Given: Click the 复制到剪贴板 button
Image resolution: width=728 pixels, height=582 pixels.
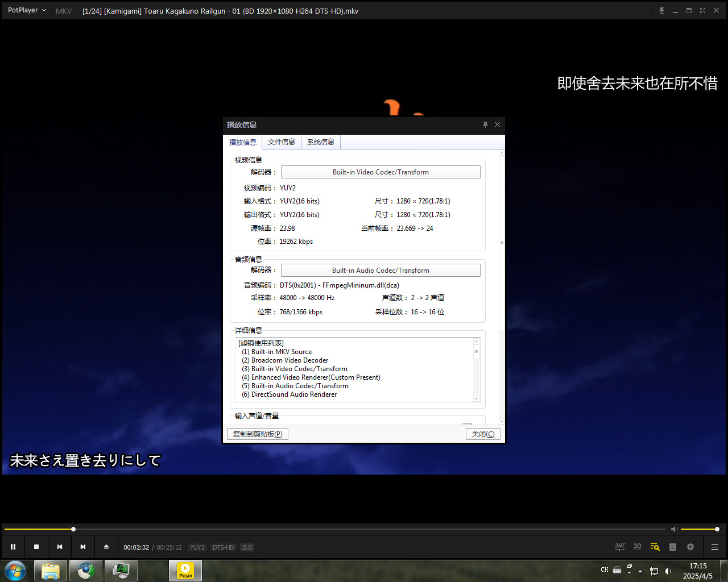Looking at the screenshot, I should 258,434.
